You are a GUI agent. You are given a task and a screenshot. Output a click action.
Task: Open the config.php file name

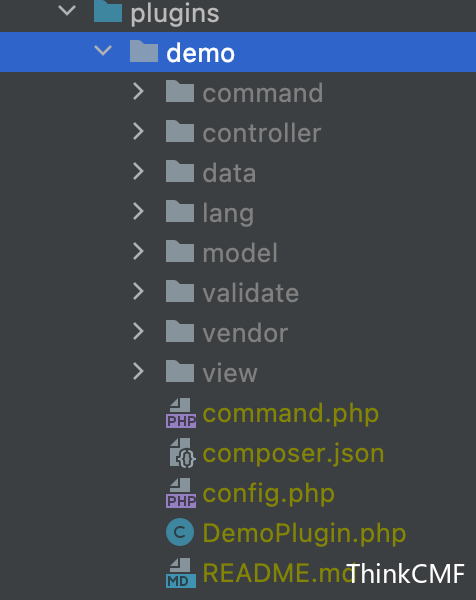(269, 494)
